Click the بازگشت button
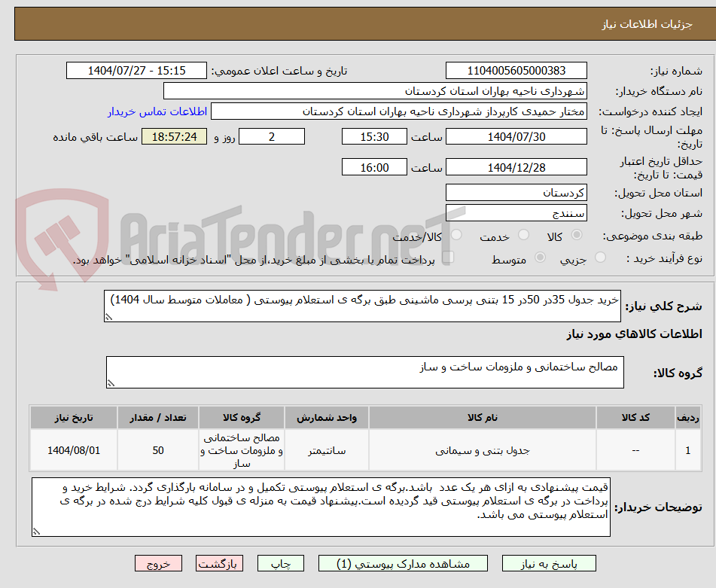The image size is (716, 588). click(219, 562)
